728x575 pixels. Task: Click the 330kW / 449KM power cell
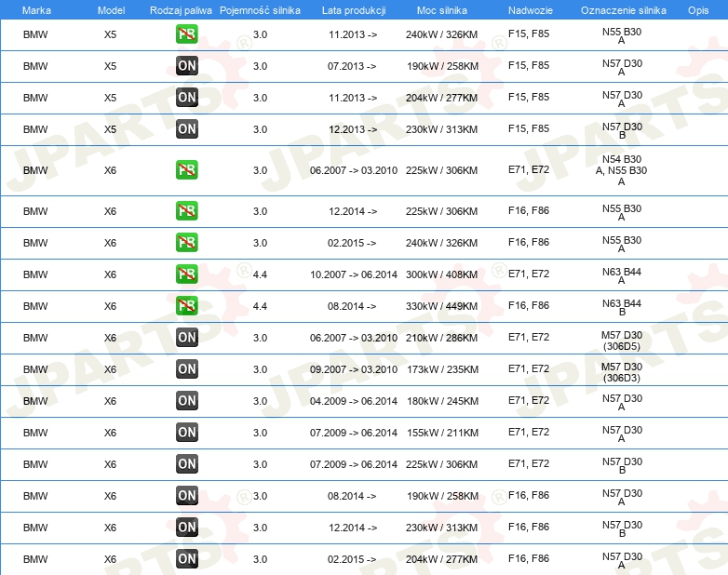(x=441, y=306)
